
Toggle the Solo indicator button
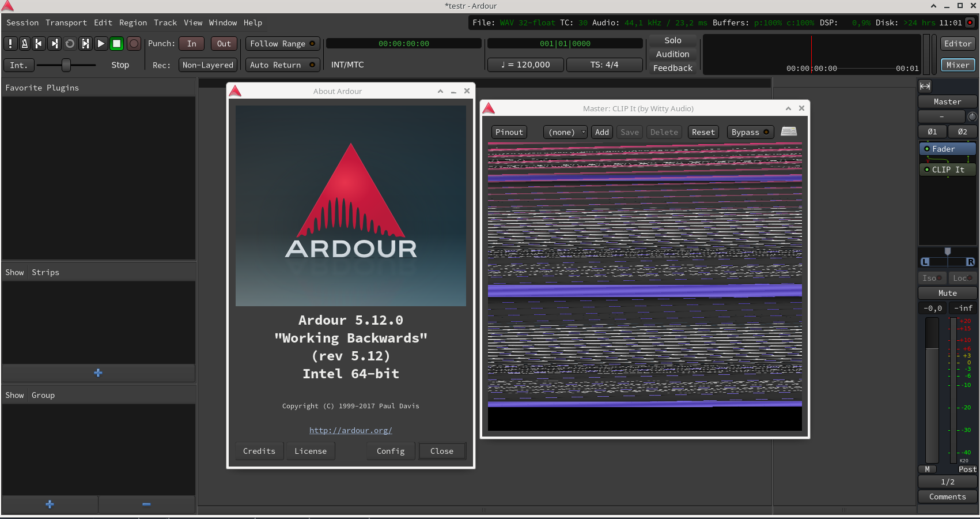tap(672, 40)
